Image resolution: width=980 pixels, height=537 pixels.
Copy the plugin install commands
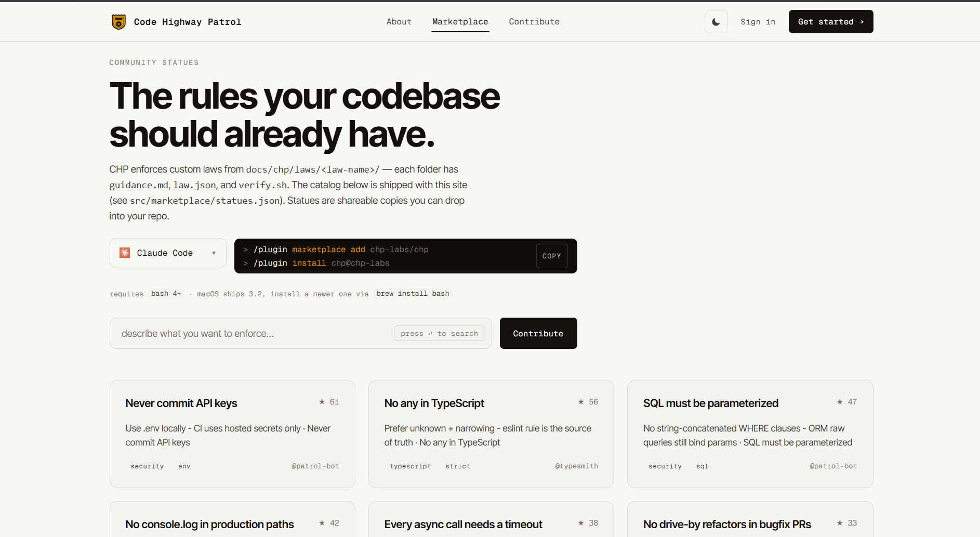[552, 256]
